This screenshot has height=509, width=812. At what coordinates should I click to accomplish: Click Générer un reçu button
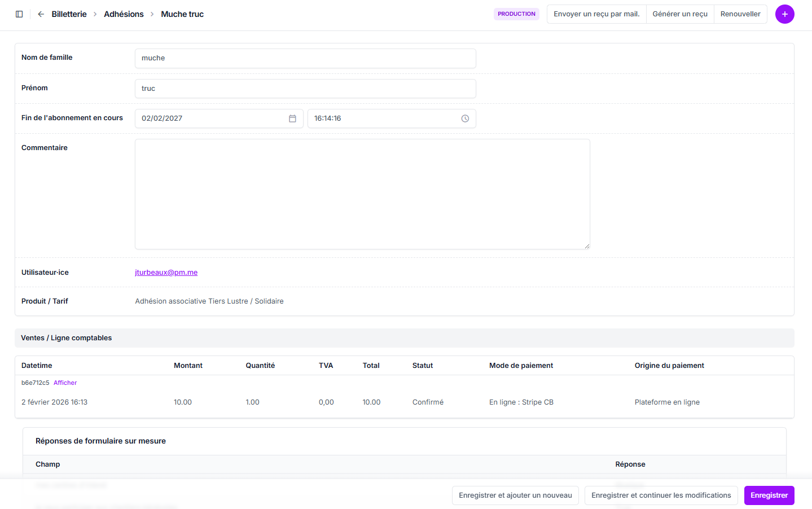680,14
